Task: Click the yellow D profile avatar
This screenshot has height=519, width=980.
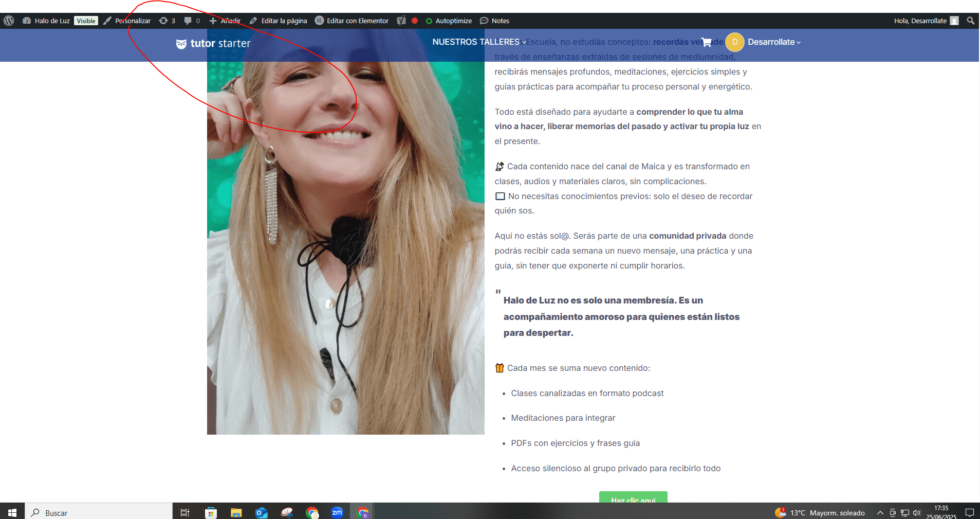Action: 735,42
